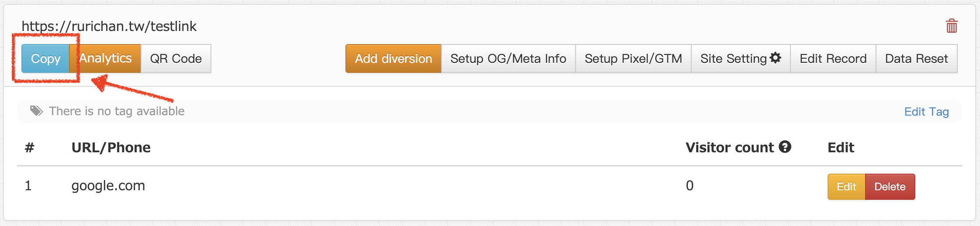Viewport: 980px width, 226px height.
Task: Click the google.com destination URL cell
Action: click(108, 186)
